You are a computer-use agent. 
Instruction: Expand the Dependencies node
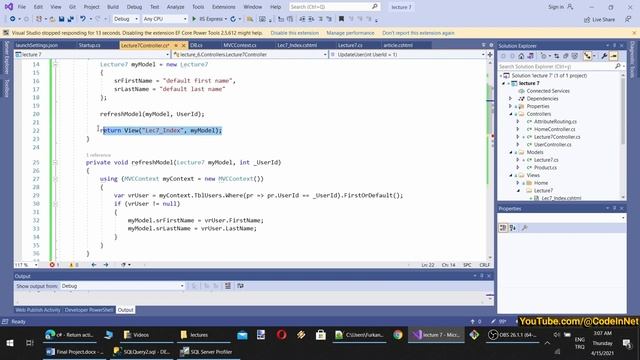(x=510, y=98)
